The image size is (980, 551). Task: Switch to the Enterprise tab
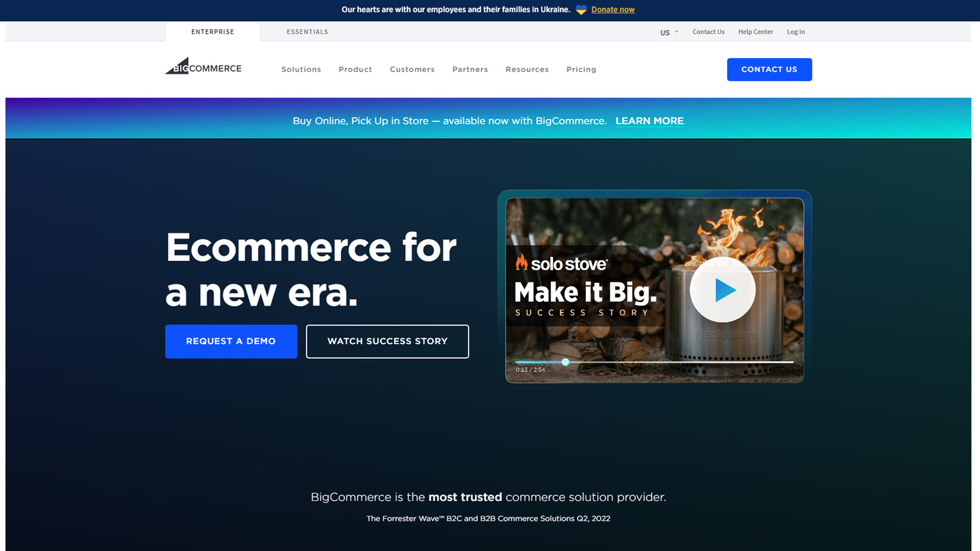point(212,31)
